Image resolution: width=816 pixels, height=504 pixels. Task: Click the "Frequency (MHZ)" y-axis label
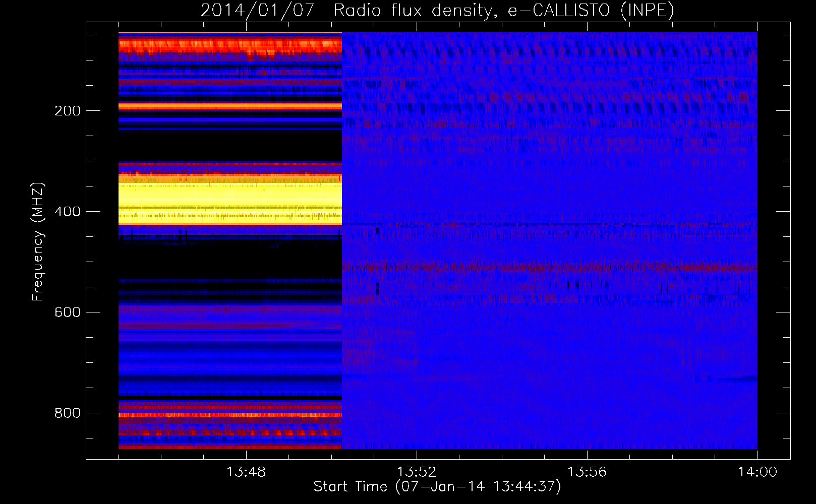pyautogui.click(x=38, y=242)
